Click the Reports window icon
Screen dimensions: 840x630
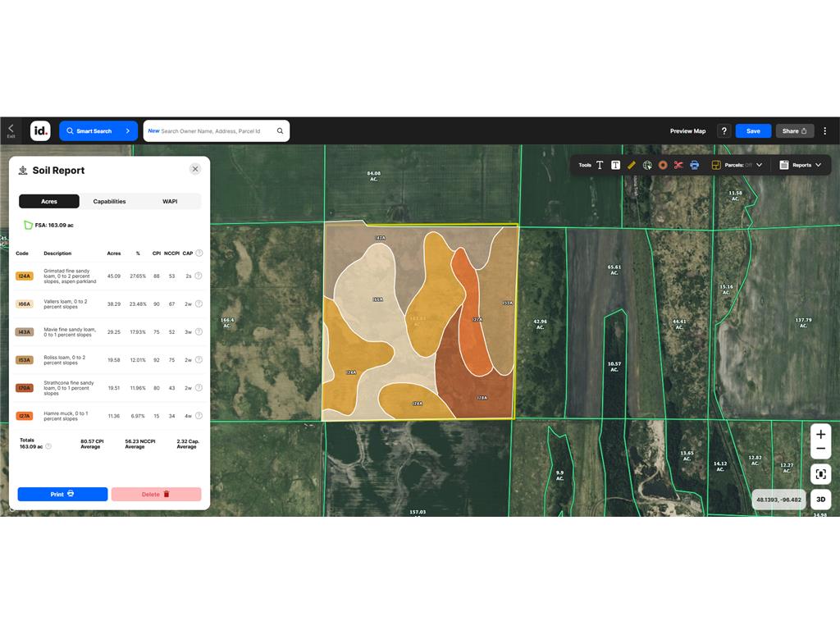783,165
